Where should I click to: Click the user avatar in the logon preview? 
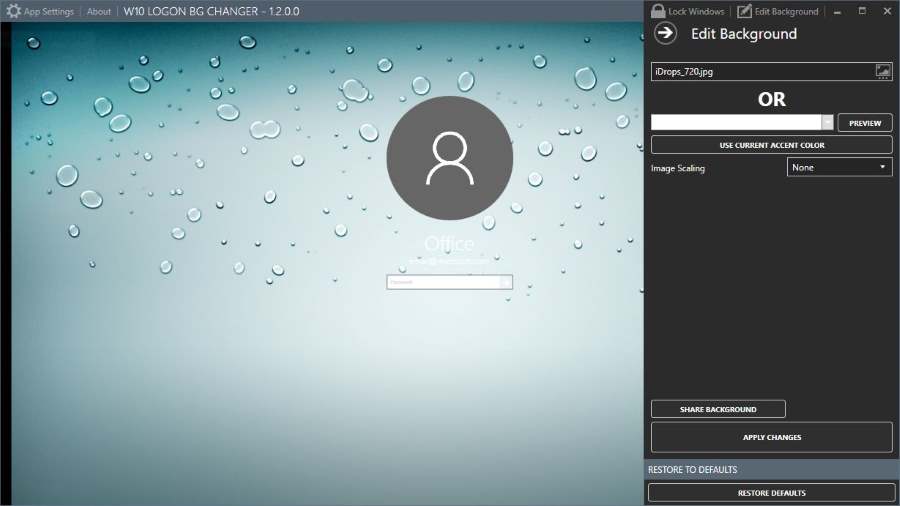point(449,159)
